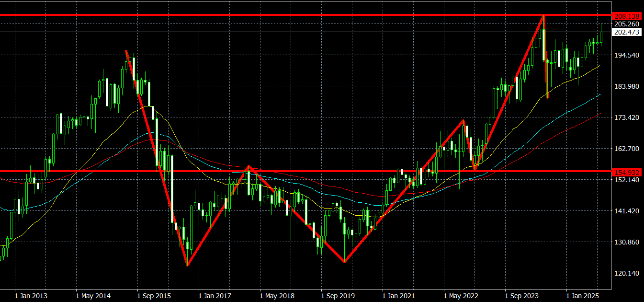Click the 154.932 red price label
This screenshot has height=302, width=644.
pyautogui.click(x=626, y=172)
